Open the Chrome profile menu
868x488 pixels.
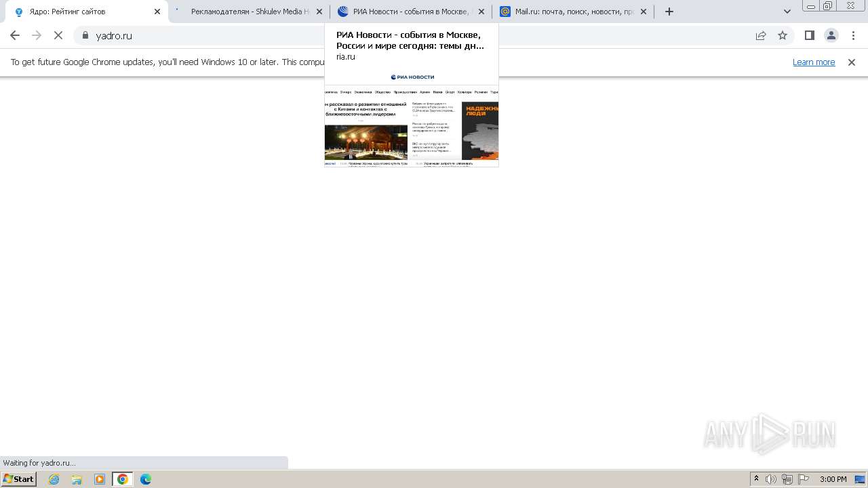click(831, 35)
